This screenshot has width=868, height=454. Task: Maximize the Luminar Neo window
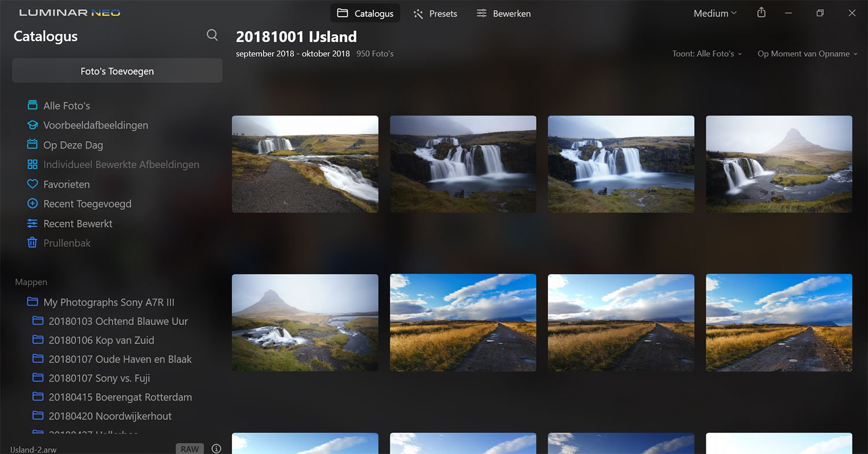tap(820, 13)
